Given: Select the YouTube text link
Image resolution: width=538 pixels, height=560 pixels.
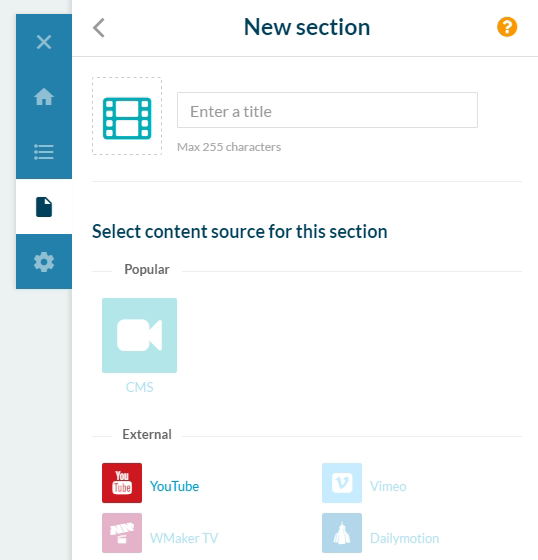Looking at the screenshot, I should pos(174,486).
